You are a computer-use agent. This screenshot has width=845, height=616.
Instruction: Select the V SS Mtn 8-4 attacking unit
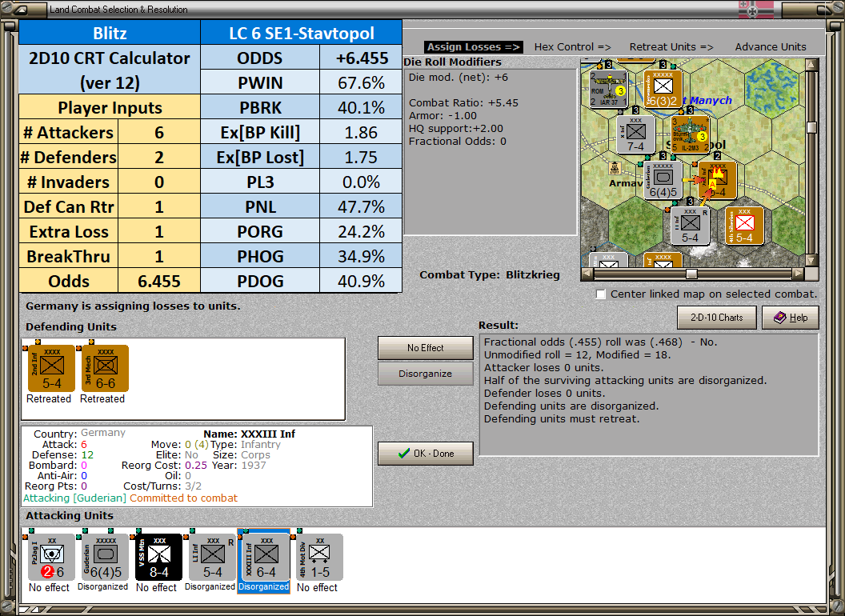pyautogui.click(x=158, y=558)
